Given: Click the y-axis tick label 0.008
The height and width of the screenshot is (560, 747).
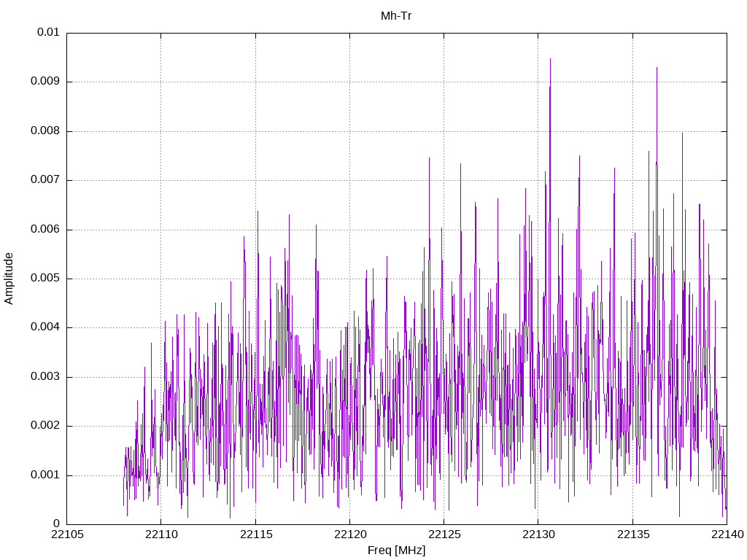Looking at the screenshot, I should 44,131.
